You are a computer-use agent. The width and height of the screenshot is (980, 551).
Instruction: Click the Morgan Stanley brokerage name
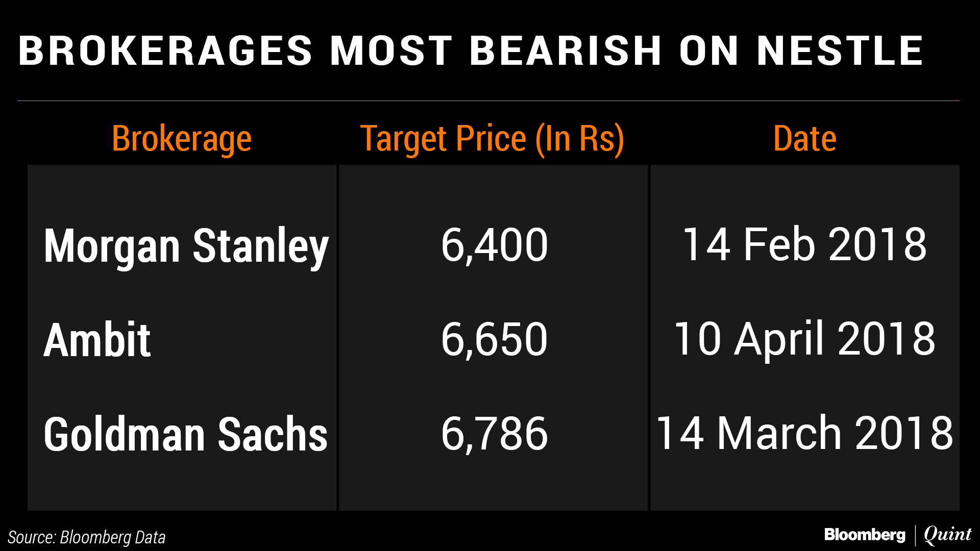pyautogui.click(x=186, y=246)
